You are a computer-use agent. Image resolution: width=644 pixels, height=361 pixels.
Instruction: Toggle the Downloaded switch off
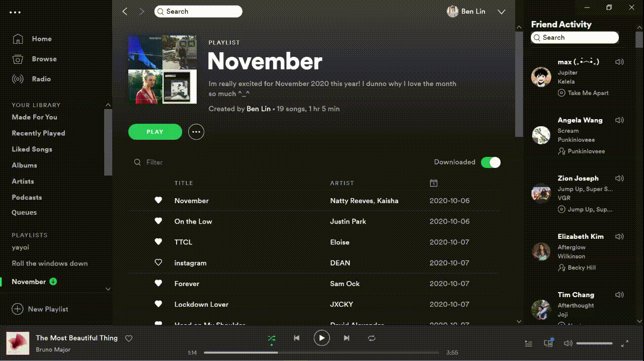[x=491, y=162]
